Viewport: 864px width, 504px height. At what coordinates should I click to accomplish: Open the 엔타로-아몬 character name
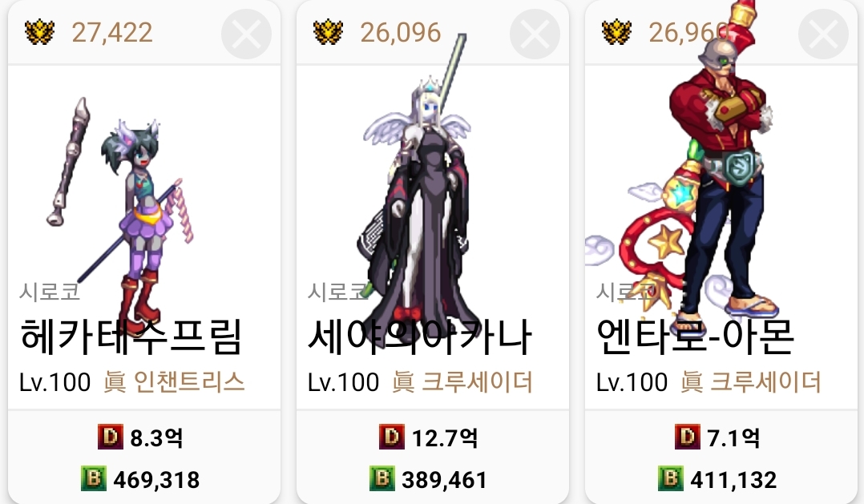click(x=695, y=337)
